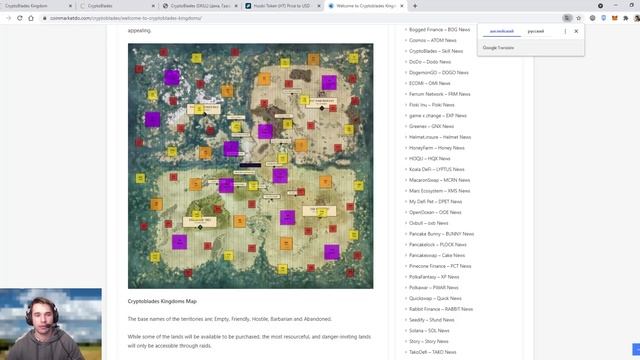Select the English tab in translate popup
This screenshot has height=360, width=640.
502,31
